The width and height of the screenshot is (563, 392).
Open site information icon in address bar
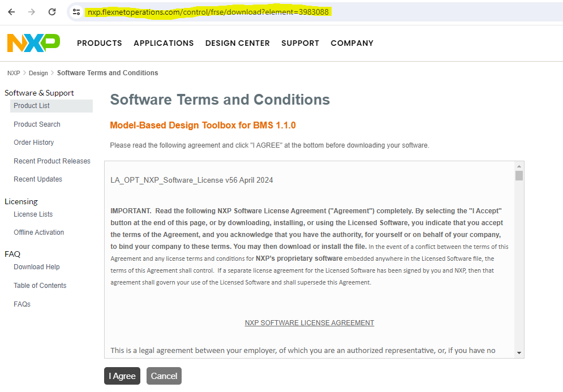pyautogui.click(x=76, y=12)
